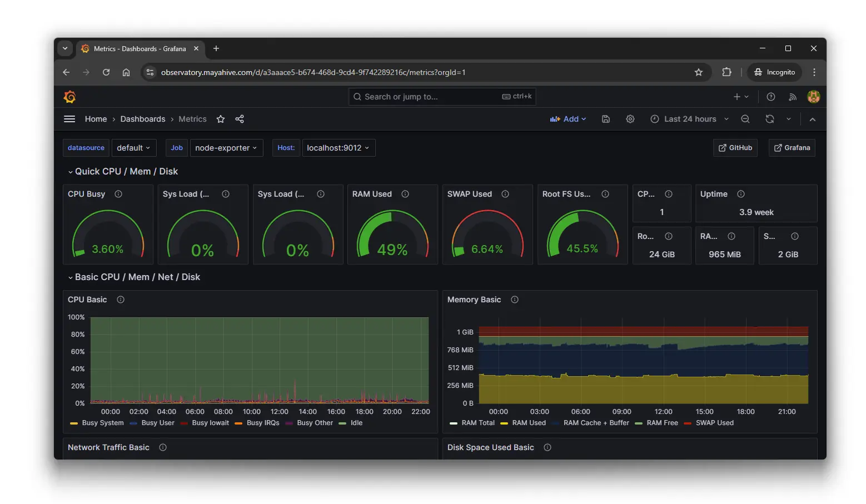The width and height of the screenshot is (866, 504).
Task: Open the help question mark menu
Action: pos(771,97)
